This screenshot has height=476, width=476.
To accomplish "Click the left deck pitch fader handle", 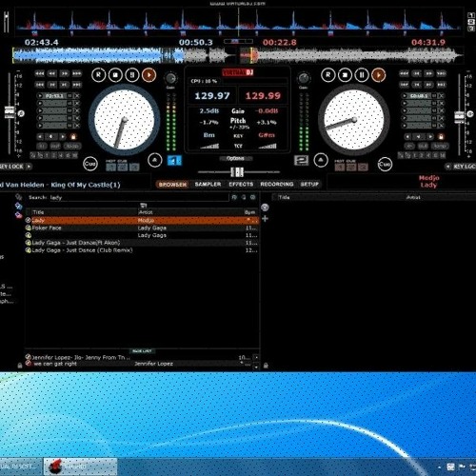I will coord(10,112).
